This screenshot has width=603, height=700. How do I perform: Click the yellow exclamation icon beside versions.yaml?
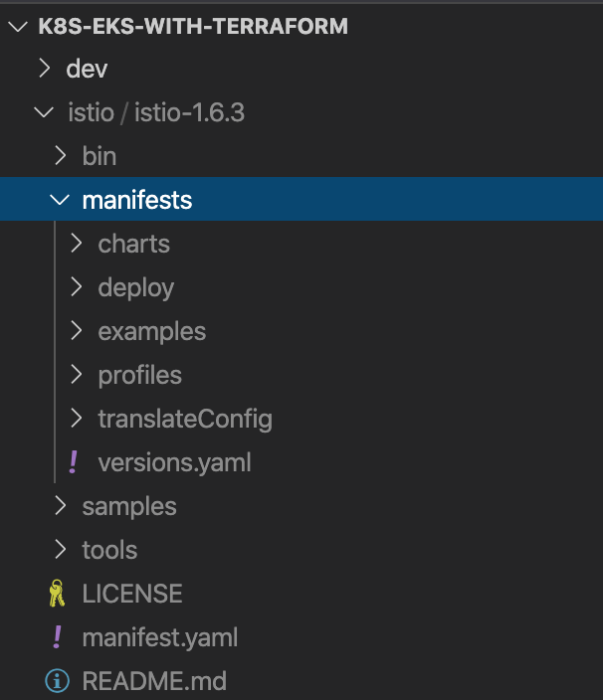click(x=72, y=462)
